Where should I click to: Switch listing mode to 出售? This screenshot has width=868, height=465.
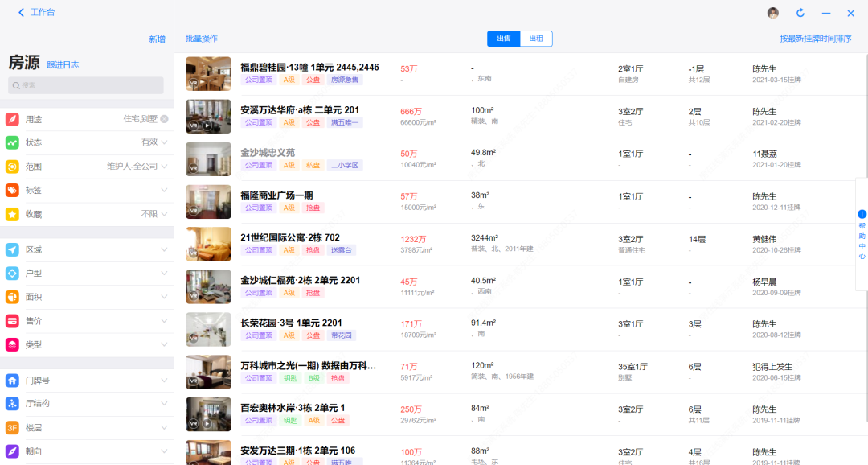[504, 39]
